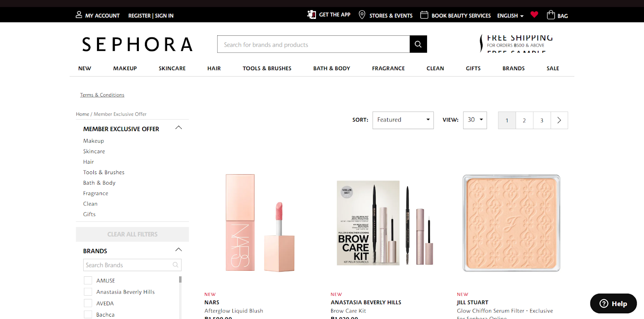644x319 pixels.
Task: Open the English language dropdown
Action: [x=510, y=16]
